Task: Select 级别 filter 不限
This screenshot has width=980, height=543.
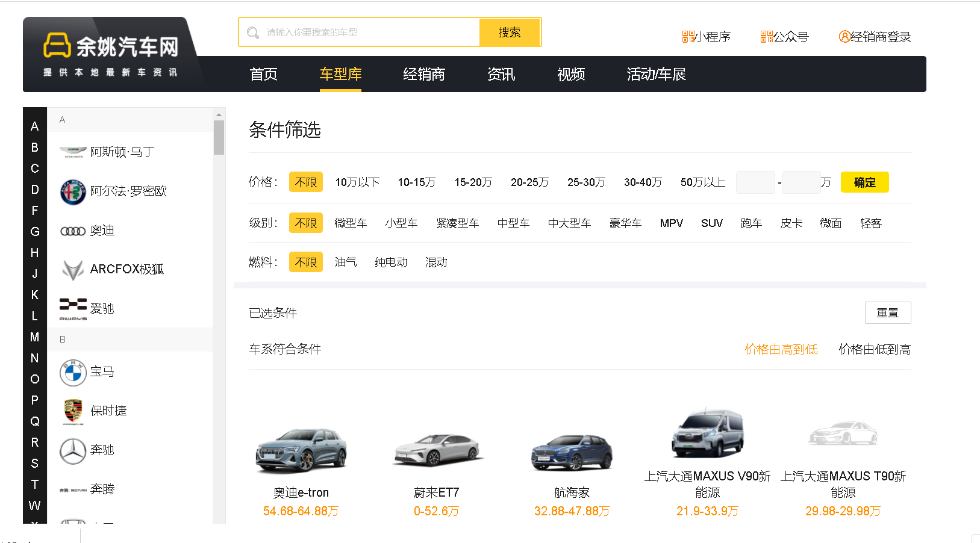Action: click(x=306, y=223)
